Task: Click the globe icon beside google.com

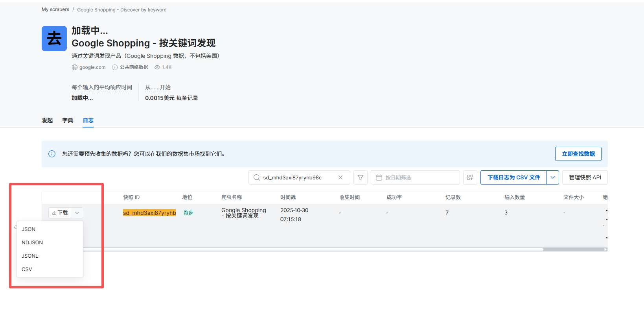Action: coord(75,67)
